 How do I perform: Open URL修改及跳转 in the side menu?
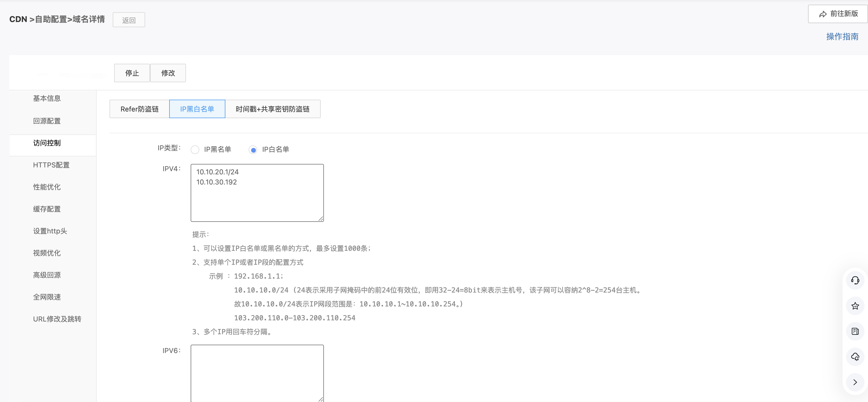57,319
